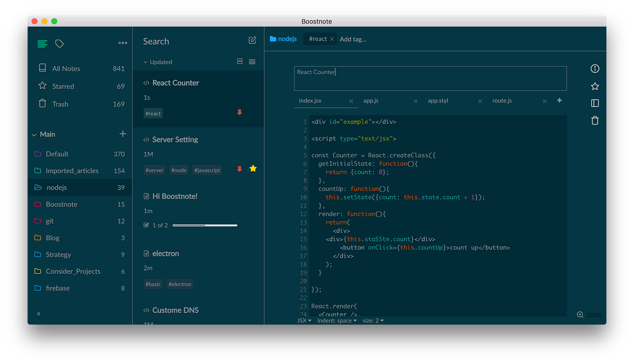Open the Custome DNS note

pyautogui.click(x=198, y=312)
